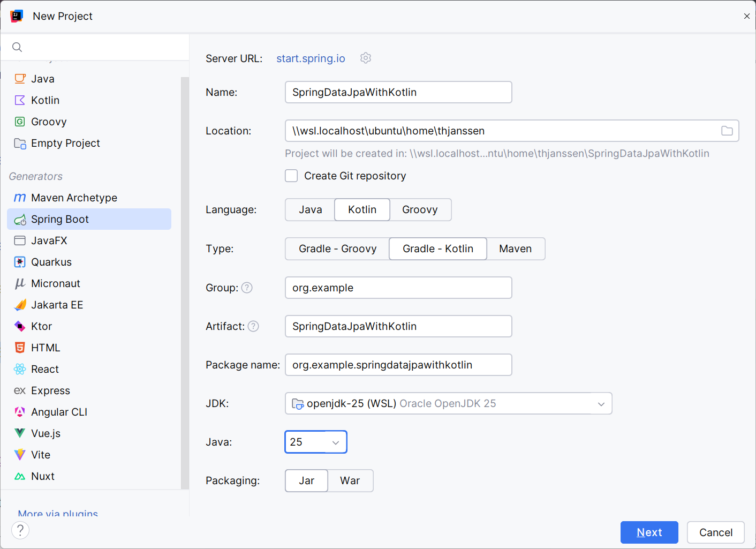Screen dimensions: 756x549
Task: Open the Java version dropdown
Action: (335, 442)
